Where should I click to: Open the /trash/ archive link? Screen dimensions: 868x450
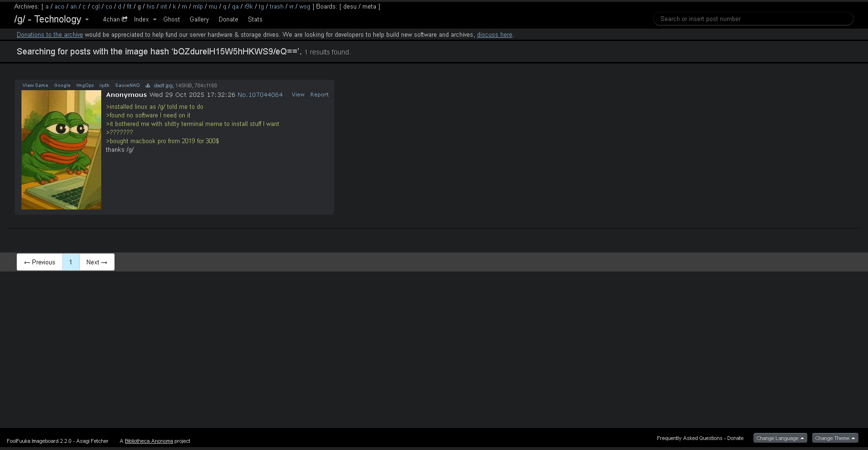276,7
